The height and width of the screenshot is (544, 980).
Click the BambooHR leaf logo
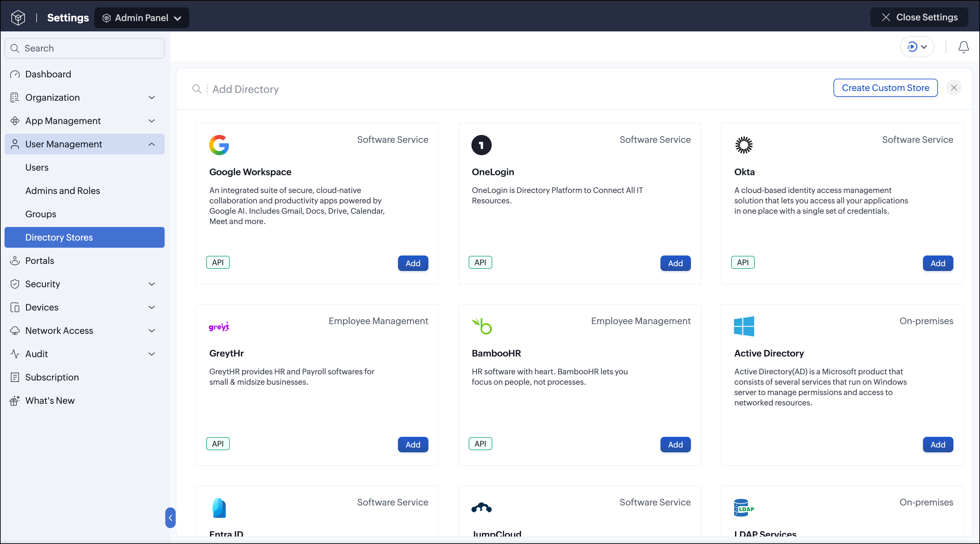[x=482, y=326]
